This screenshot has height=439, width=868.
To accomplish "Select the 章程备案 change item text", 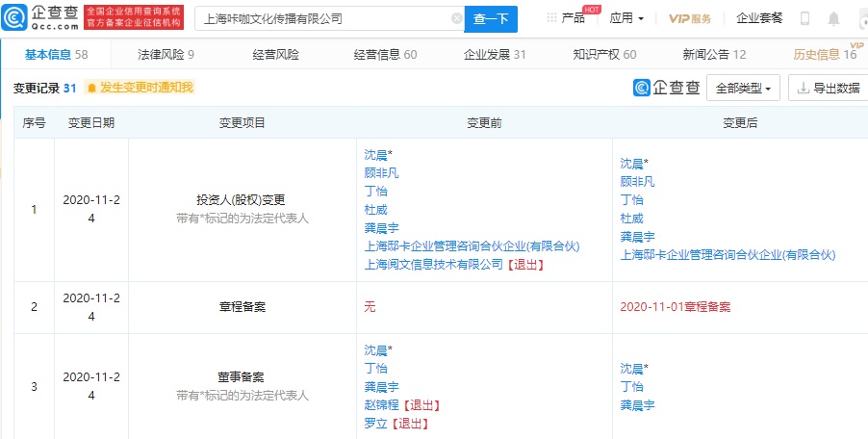I will (242, 307).
